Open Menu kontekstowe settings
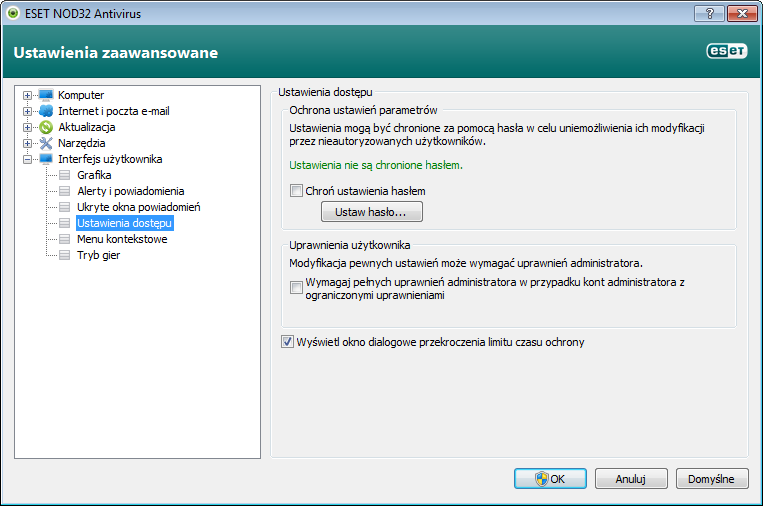 click(122, 239)
